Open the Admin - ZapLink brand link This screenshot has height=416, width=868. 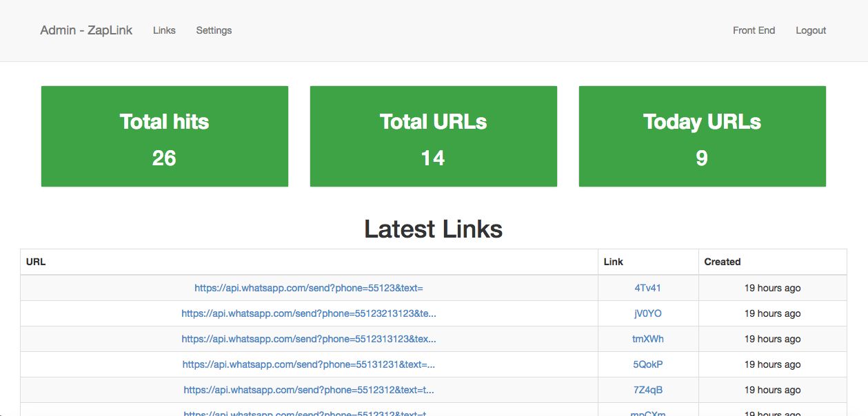point(86,30)
